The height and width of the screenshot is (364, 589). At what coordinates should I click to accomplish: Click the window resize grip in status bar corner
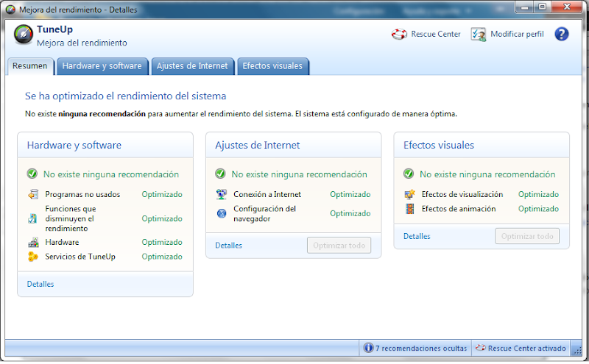577,350
